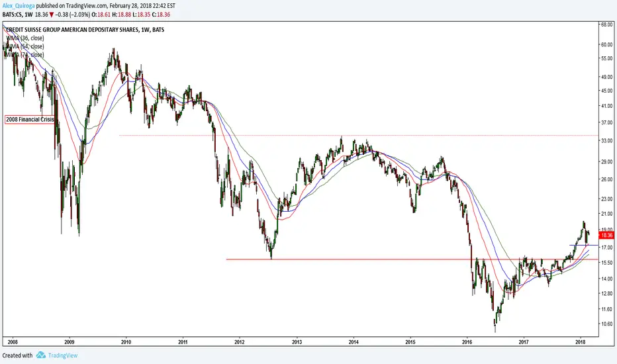Click the O:18.61 open value in header
The height and width of the screenshot is (364, 617).
coord(101,15)
